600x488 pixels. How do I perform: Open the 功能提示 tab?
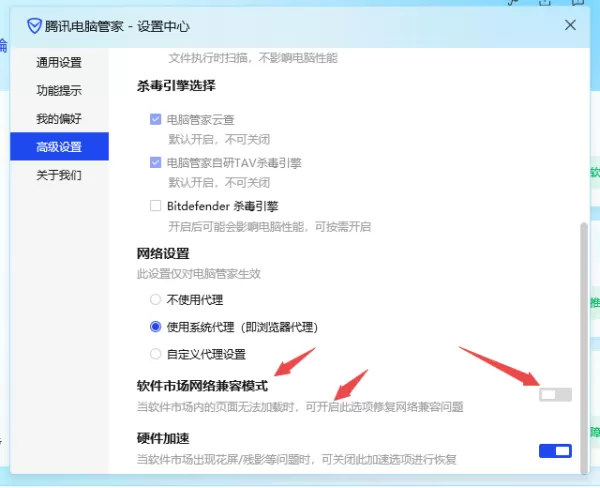[x=59, y=90]
